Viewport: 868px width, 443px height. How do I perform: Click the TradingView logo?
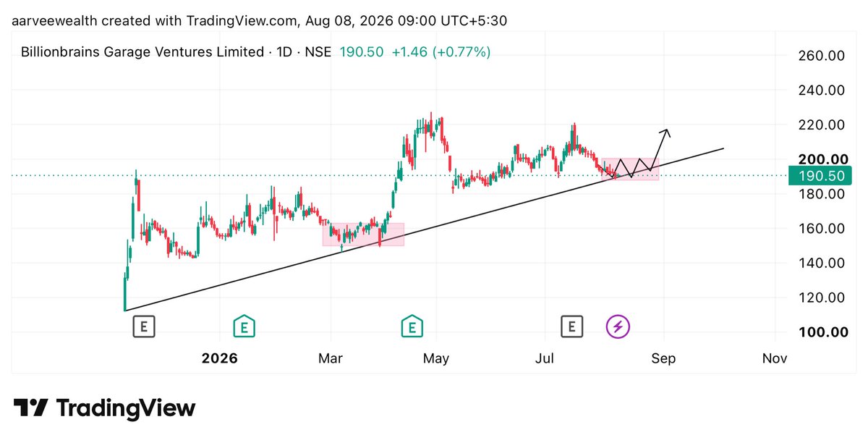tap(105, 408)
